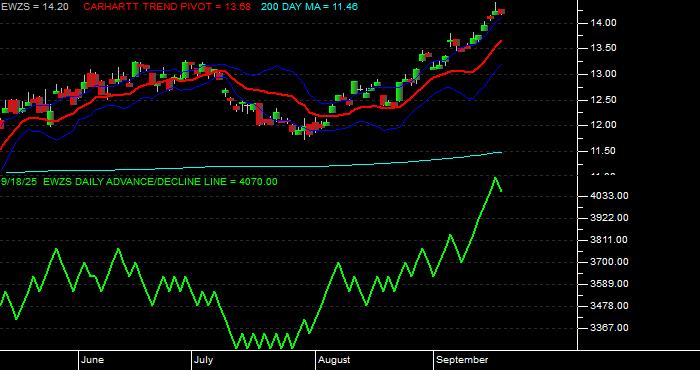Click the peak of the advance/decline line
Viewport: 700px width, 370px height.
pos(495,178)
